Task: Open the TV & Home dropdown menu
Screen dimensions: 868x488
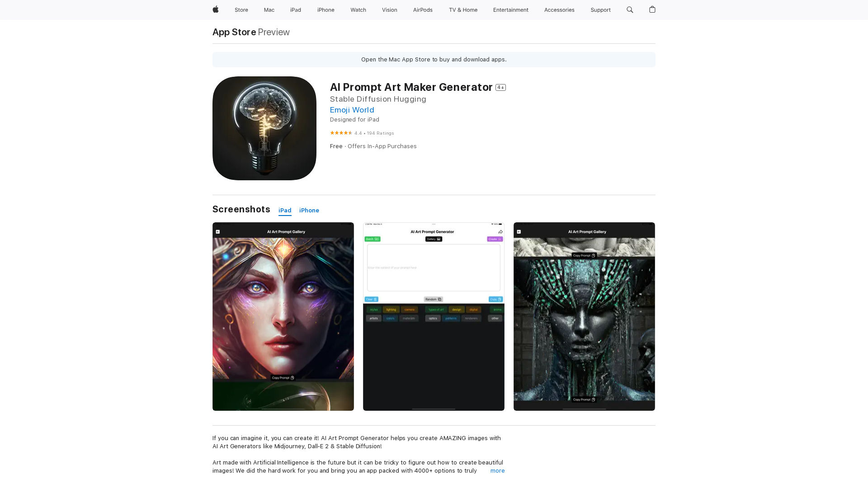Action: pos(463,10)
